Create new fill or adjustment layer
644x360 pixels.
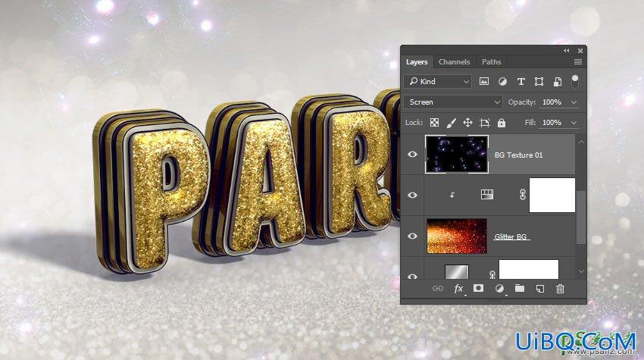tap(499, 289)
